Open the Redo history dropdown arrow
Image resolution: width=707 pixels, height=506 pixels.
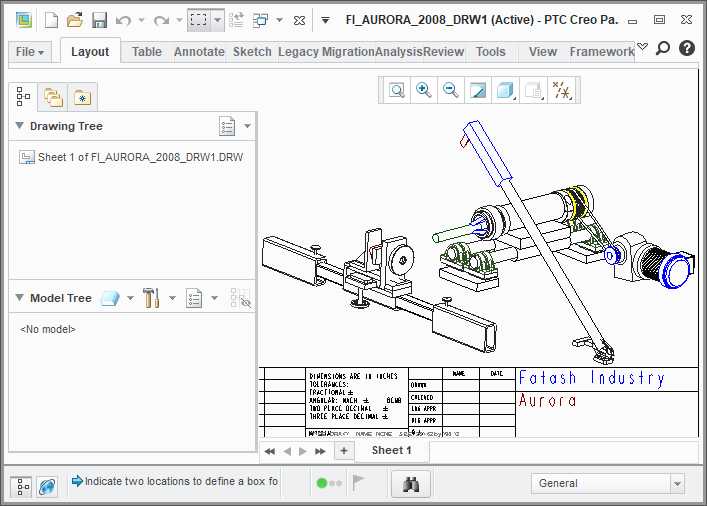[179, 20]
